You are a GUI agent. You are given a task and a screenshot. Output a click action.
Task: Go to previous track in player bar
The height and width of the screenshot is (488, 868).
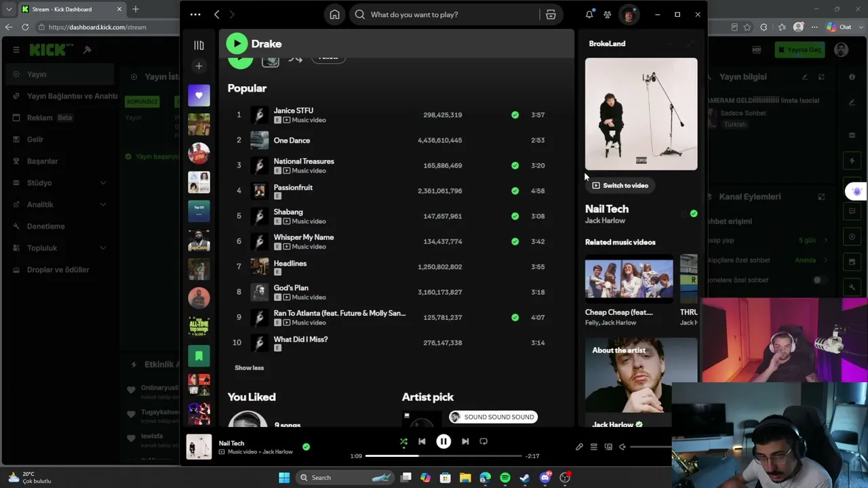[x=422, y=441]
